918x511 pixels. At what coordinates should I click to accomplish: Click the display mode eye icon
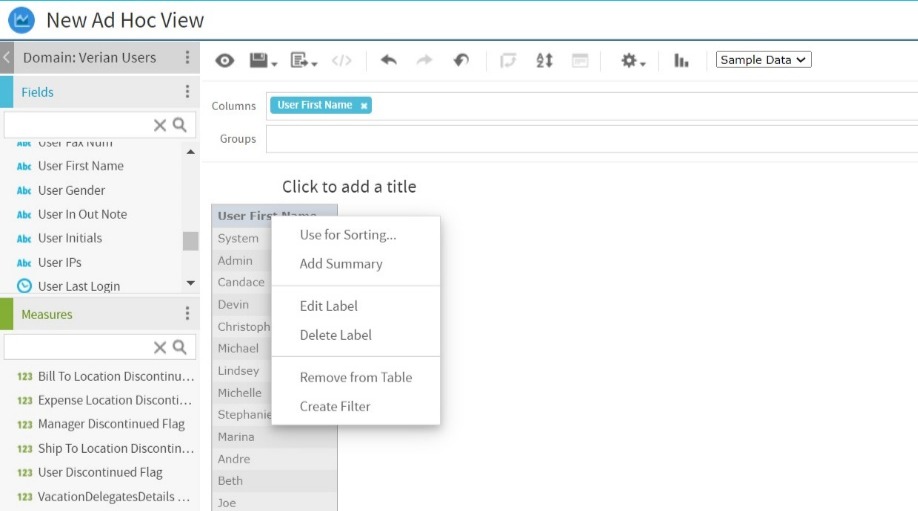pos(225,60)
